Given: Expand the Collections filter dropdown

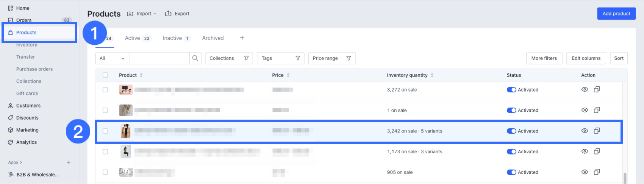Looking at the screenshot, I should 229,58.
